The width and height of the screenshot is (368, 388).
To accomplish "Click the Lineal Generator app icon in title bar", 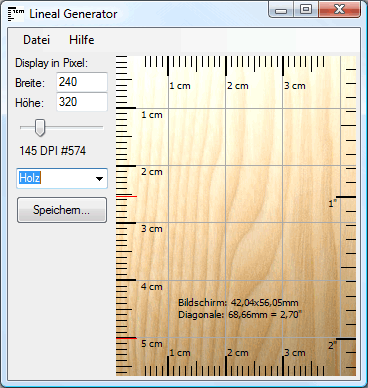I will tap(16, 14).
